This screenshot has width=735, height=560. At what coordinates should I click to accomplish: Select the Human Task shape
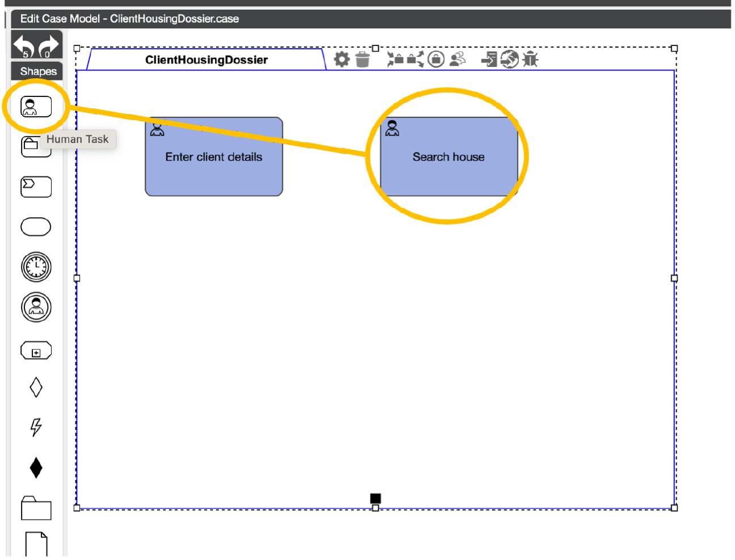36,107
